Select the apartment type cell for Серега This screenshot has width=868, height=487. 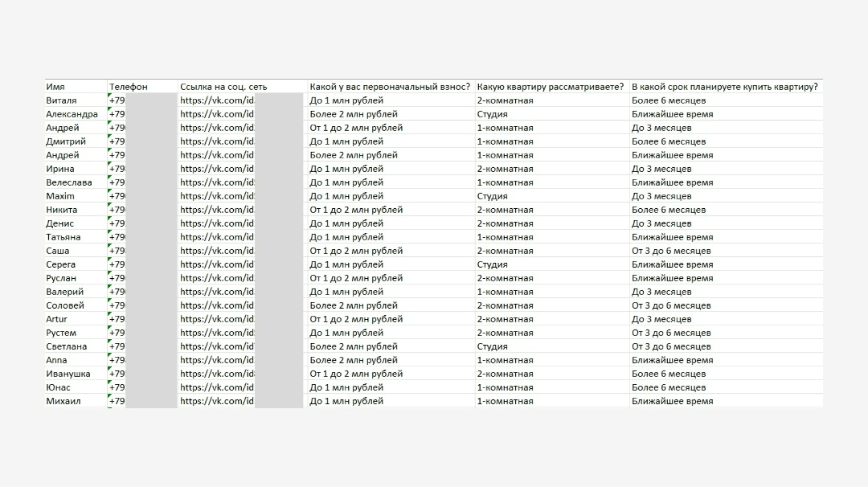[492, 264]
